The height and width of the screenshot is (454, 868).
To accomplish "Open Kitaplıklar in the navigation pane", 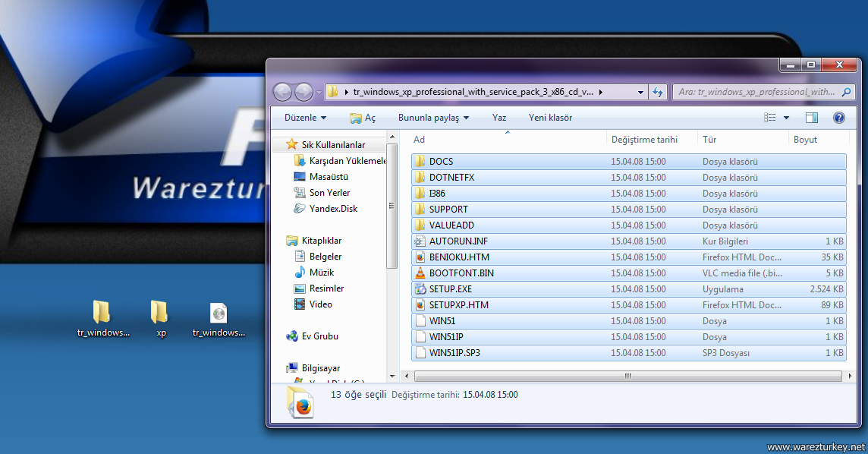I will tap(322, 241).
